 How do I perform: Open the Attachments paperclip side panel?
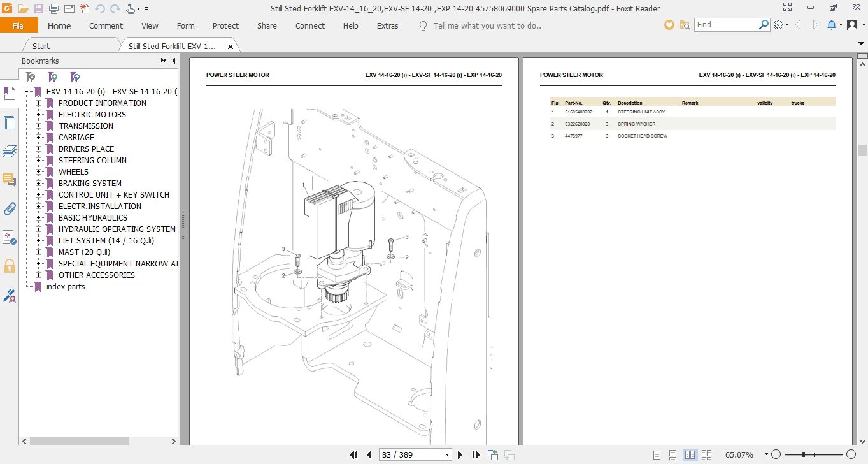pos(10,208)
